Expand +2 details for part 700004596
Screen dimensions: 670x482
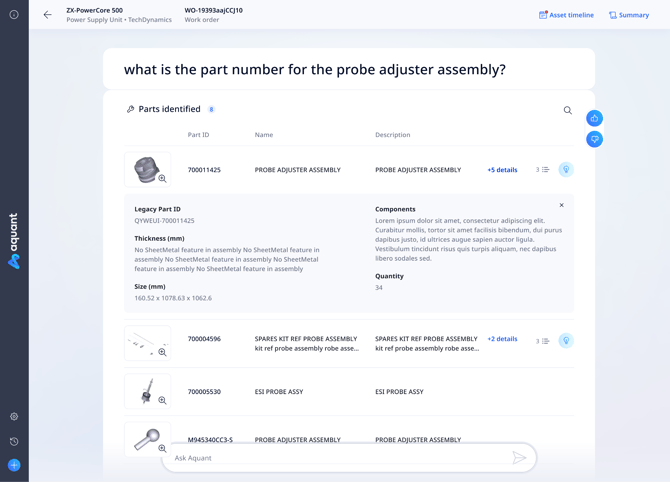[502, 339]
